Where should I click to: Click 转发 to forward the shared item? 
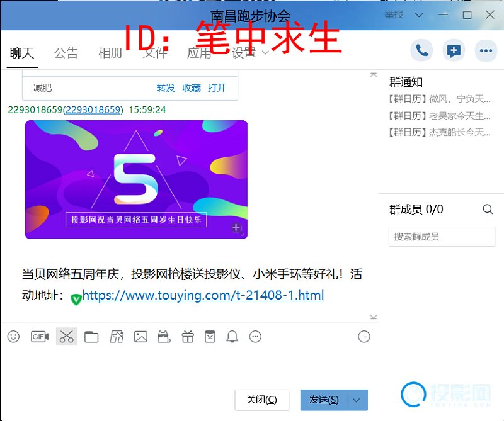[166, 87]
